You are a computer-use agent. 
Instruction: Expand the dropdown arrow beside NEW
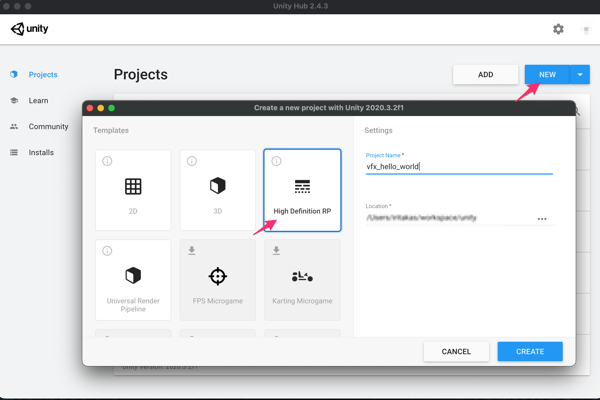click(x=580, y=75)
